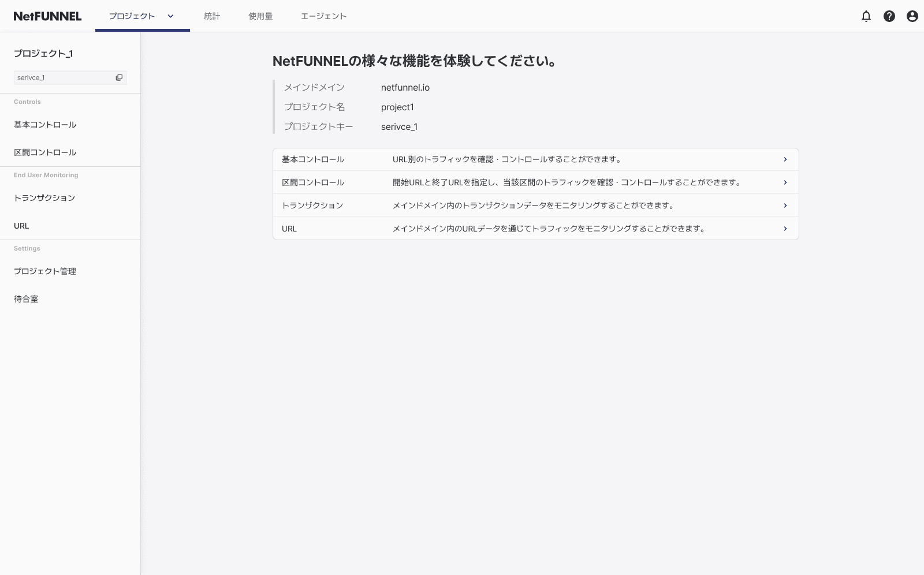
Task: Click the メインドメイン label
Action: pyautogui.click(x=314, y=88)
